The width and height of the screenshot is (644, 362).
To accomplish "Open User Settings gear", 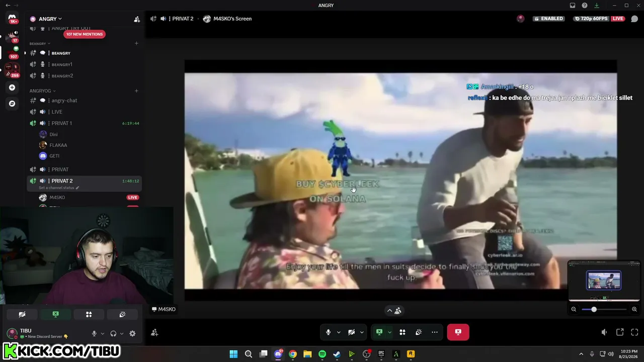I will click(132, 333).
